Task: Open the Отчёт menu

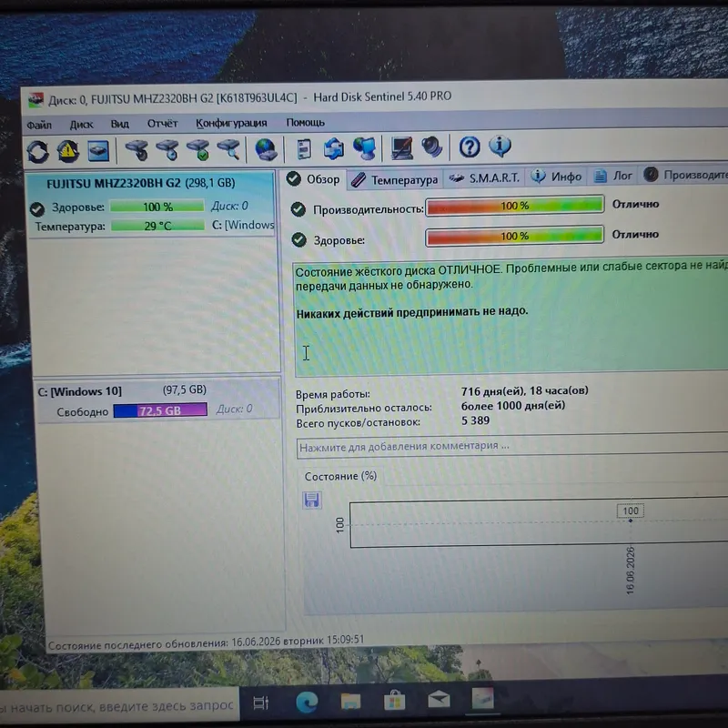Action: pos(162,124)
